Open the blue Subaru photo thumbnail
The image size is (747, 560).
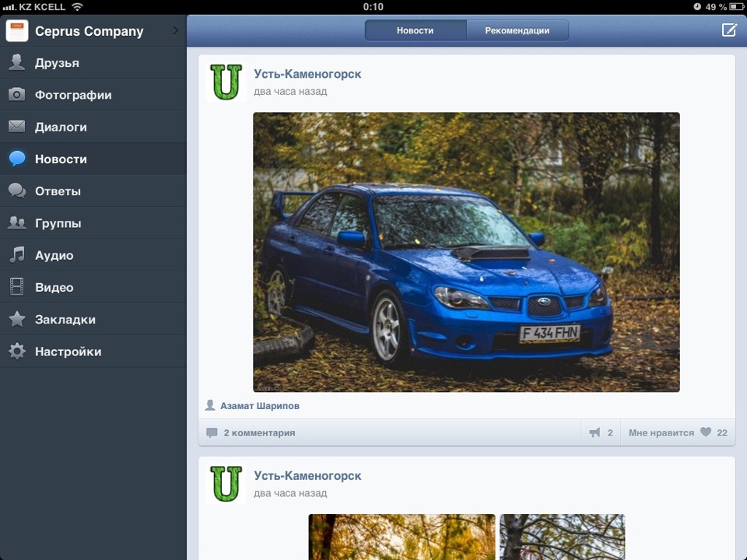point(465,251)
